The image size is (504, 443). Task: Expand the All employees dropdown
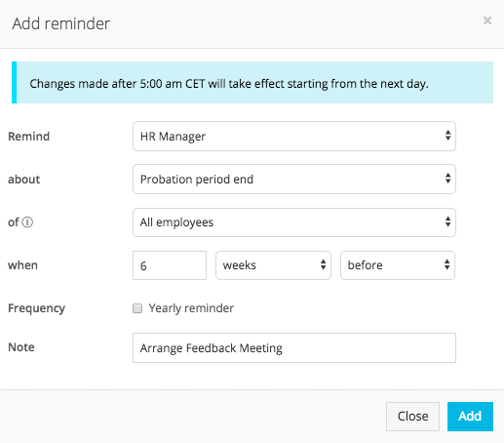[294, 222]
